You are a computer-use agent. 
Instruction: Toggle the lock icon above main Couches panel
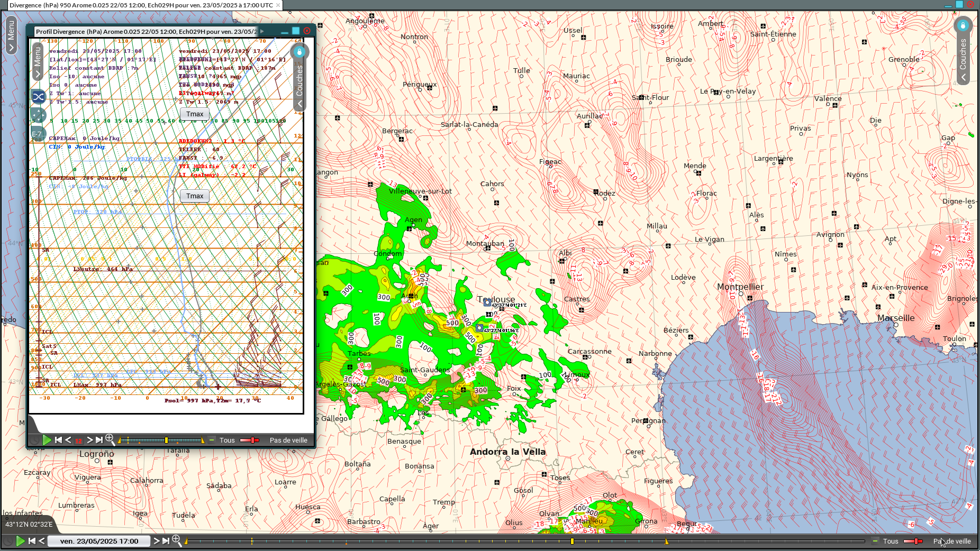click(963, 25)
